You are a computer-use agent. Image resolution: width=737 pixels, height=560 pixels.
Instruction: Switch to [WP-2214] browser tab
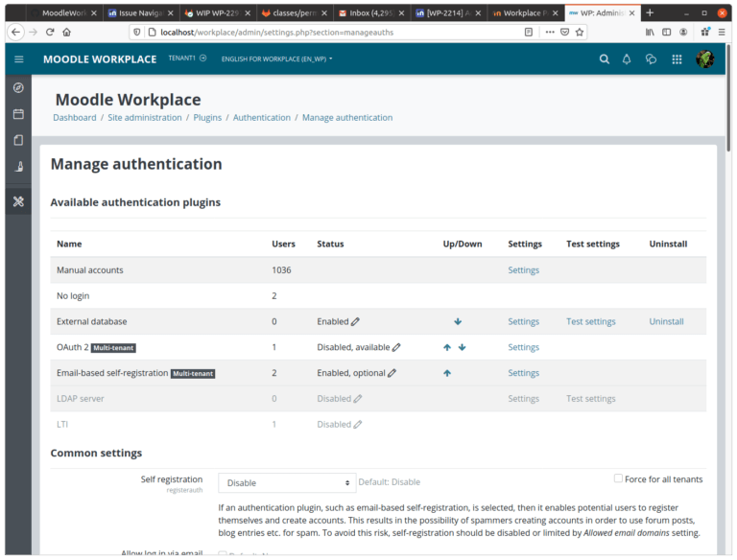pos(447,13)
